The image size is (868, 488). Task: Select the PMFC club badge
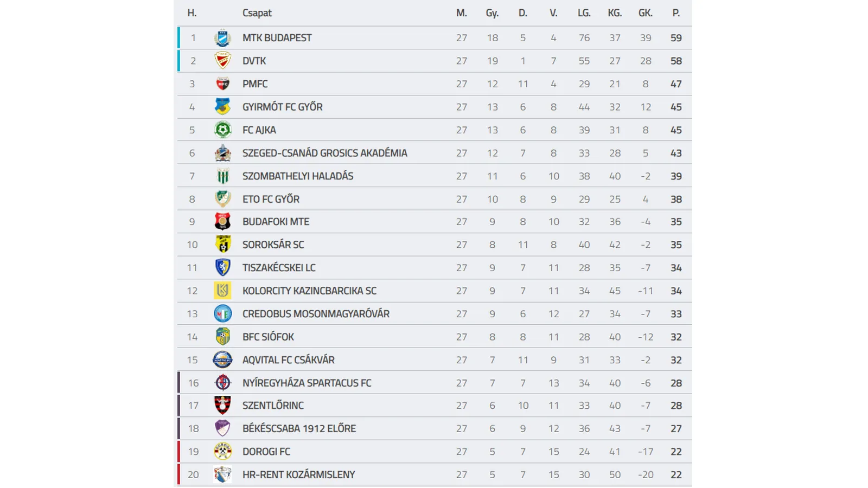[x=222, y=84]
